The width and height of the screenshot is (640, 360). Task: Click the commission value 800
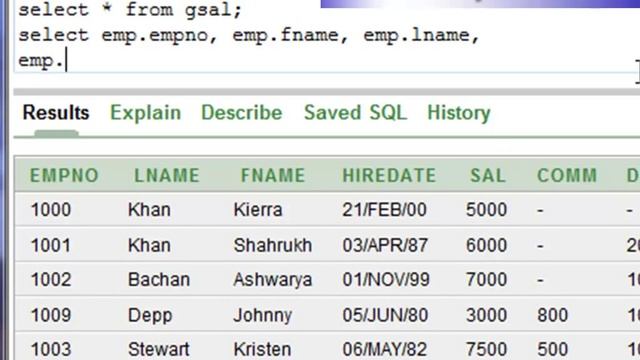point(553,315)
